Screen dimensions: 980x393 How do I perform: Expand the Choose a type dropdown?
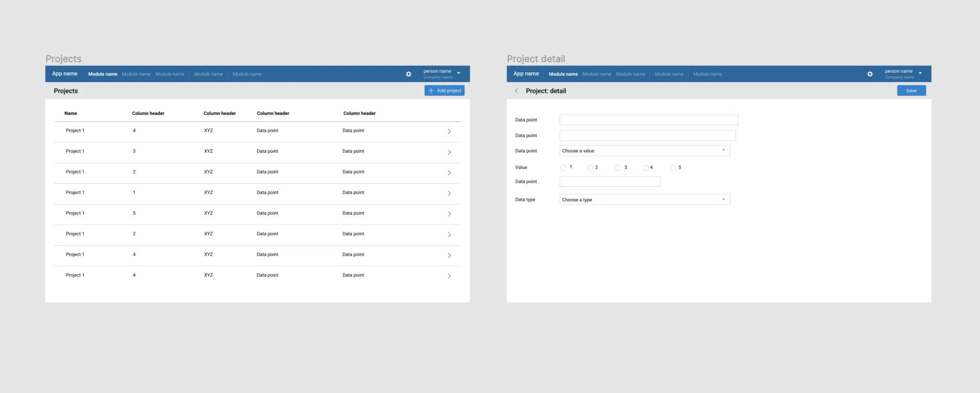(x=645, y=200)
